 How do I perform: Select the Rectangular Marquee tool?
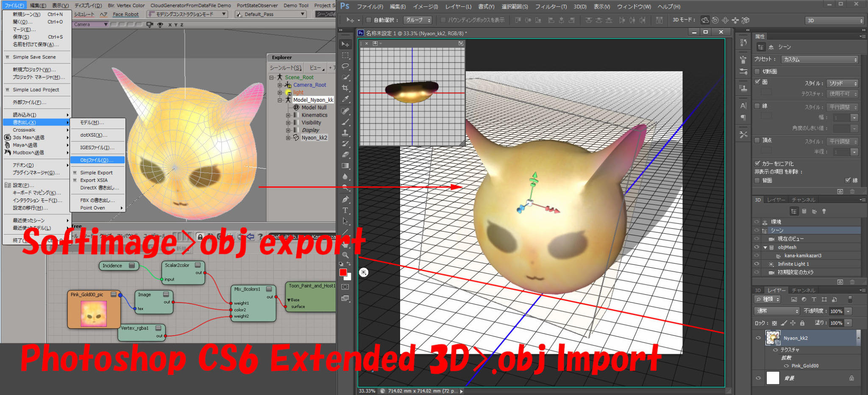345,55
